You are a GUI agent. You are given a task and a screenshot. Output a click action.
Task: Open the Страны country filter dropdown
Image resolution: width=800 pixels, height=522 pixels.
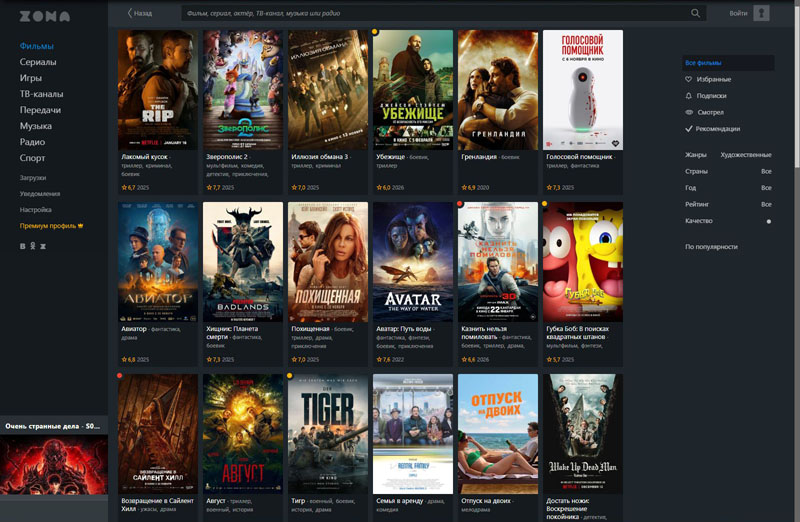click(x=728, y=171)
